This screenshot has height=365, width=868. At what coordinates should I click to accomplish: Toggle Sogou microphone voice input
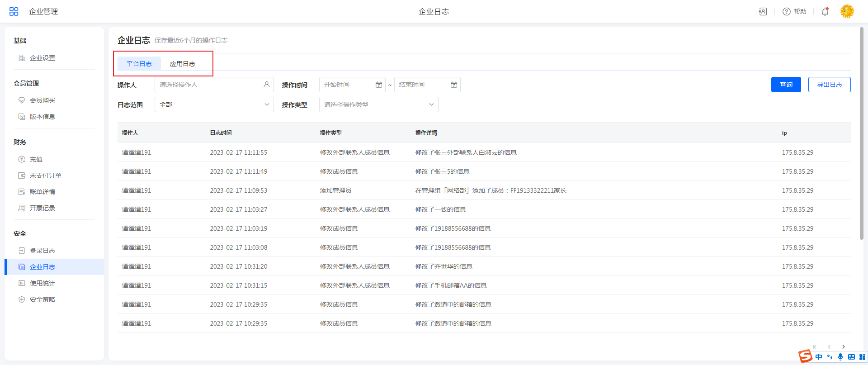tap(840, 357)
